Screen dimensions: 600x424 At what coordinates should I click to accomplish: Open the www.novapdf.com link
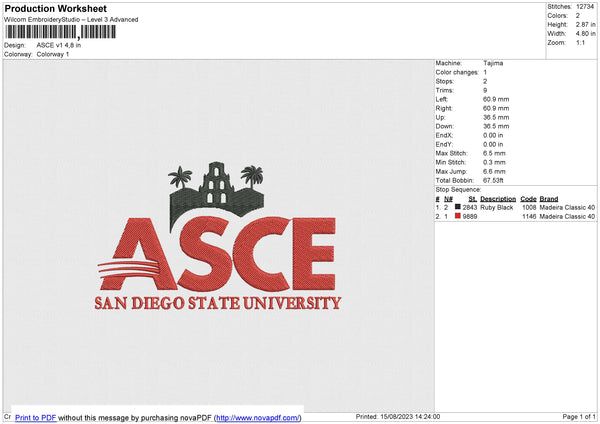pyautogui.click(x=257, y=416)
